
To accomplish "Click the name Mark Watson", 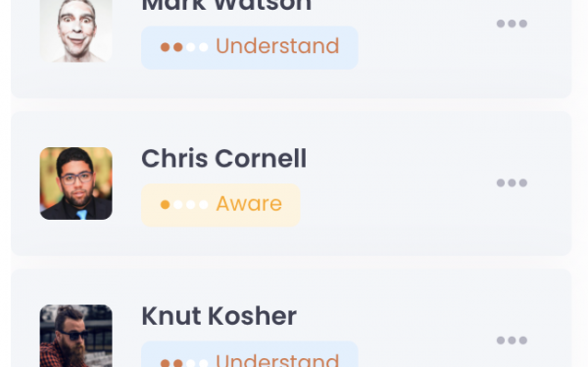I will coord(226,6).
